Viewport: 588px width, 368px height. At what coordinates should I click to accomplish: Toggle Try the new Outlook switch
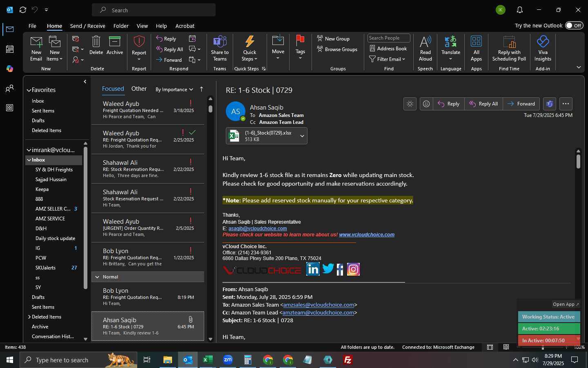[574, 25]
